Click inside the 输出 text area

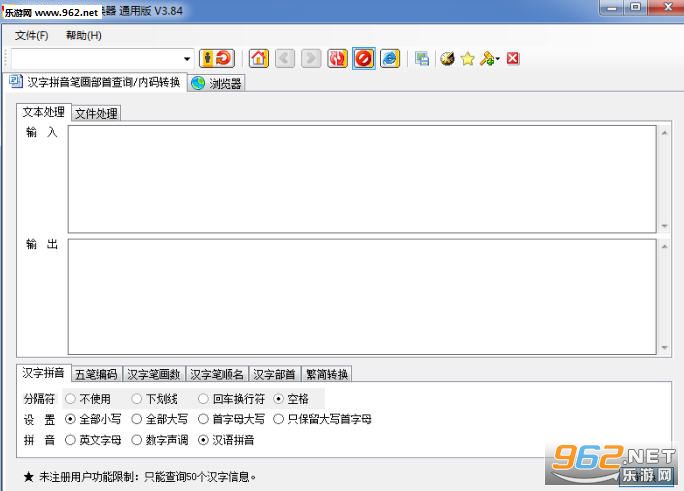(362, 297)
